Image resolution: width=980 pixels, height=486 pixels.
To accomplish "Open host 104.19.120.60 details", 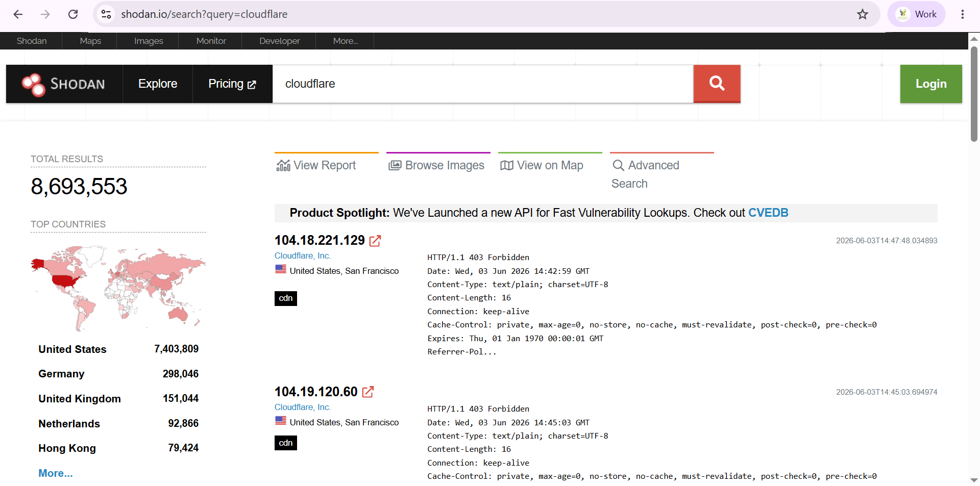I will click(316, 392).
